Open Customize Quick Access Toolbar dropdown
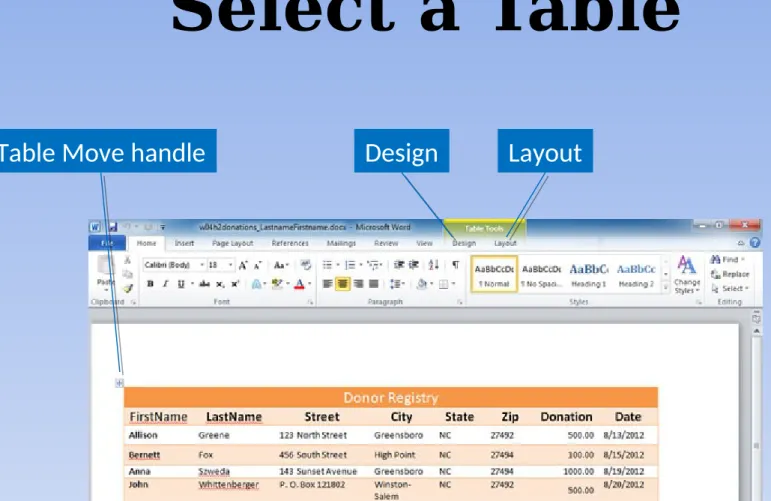The height and width of the screenshot is (501, 771). [163, 227]
